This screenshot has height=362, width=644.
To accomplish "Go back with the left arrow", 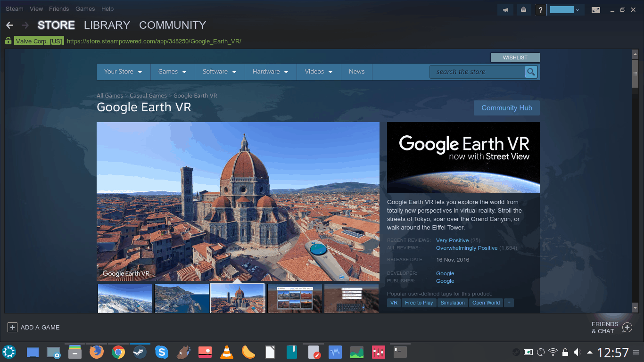I will [9, 25].
